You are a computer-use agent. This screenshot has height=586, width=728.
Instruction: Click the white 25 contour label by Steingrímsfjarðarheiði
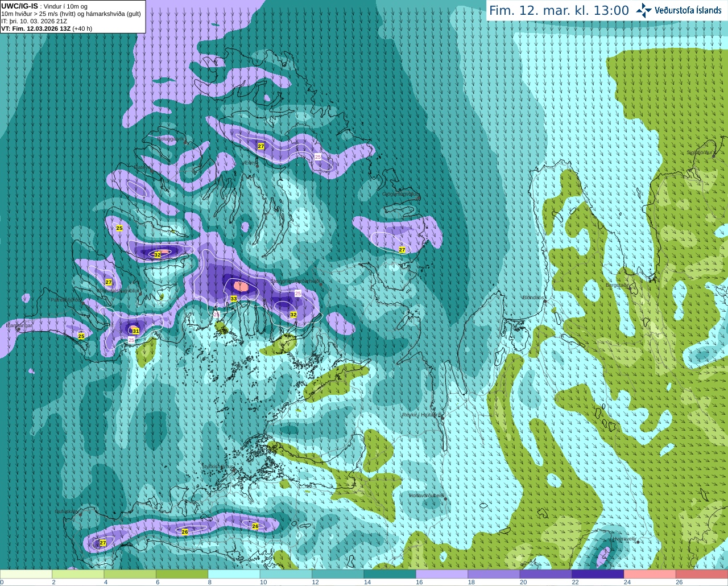tap(298, 293)
